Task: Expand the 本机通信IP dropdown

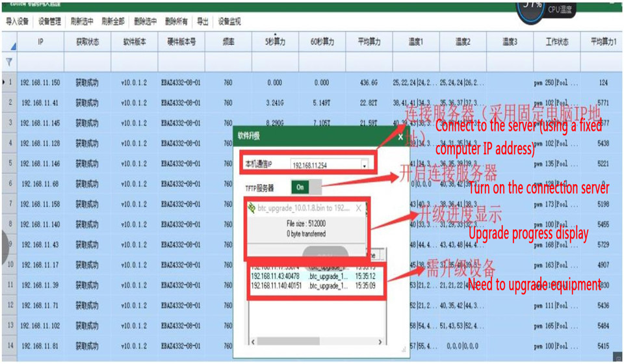Action: 364,165
